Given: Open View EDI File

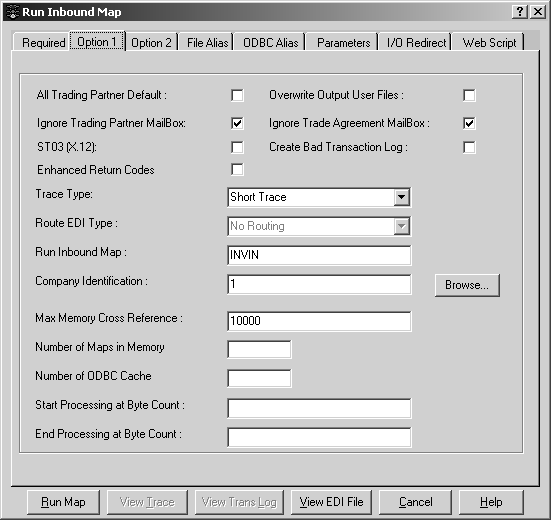Looking at the screenshot, I should click(331, 502).
